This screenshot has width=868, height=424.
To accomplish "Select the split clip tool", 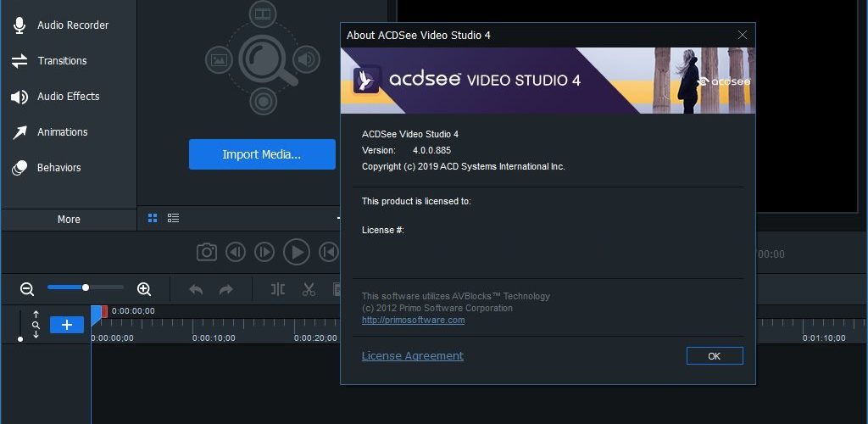I will pyautogui.click(x=278, y=289).
